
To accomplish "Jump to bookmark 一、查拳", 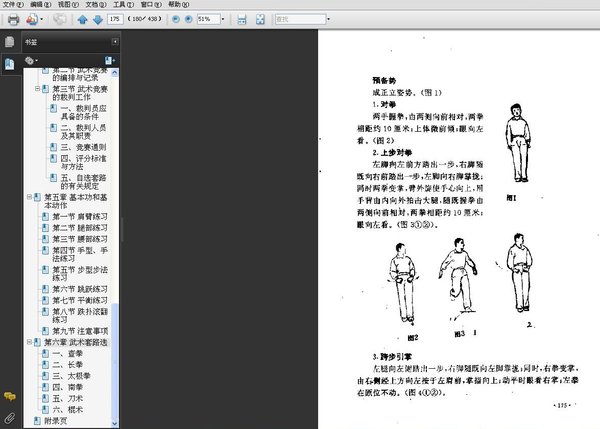I will tap(67, 354).
